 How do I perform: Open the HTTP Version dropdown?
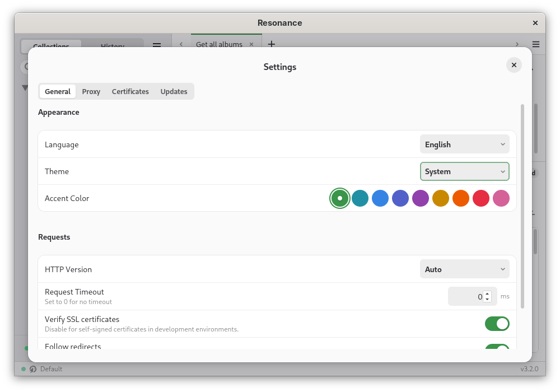coord(464,269)
